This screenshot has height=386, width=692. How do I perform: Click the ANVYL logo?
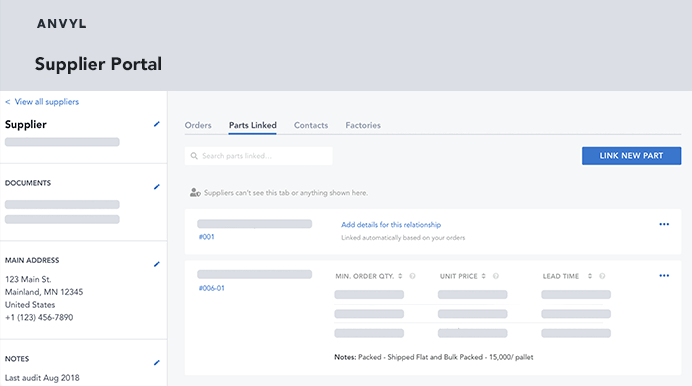(x=62, y=24)
